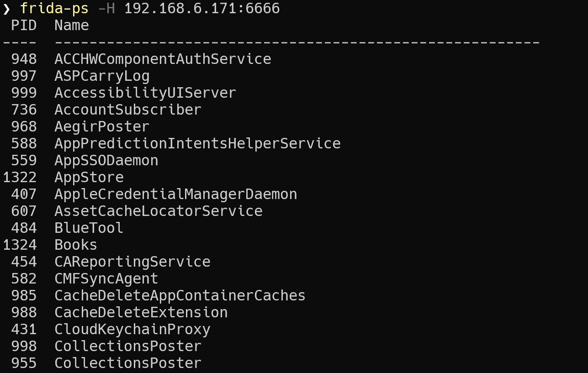
Task: Click the AegirPoster process name
Action: 102,126
